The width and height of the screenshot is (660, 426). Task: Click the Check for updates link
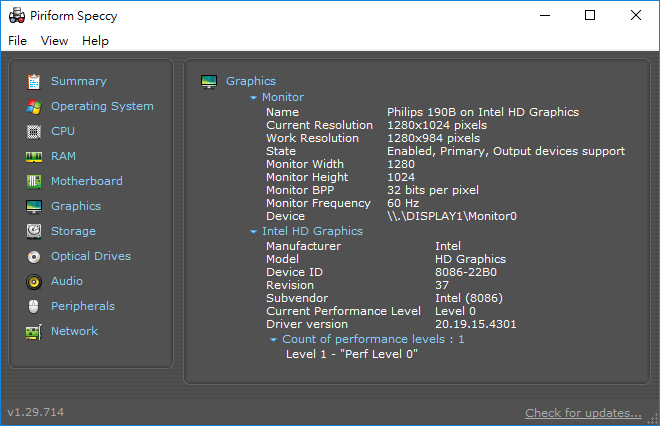[x=583, y=413]
